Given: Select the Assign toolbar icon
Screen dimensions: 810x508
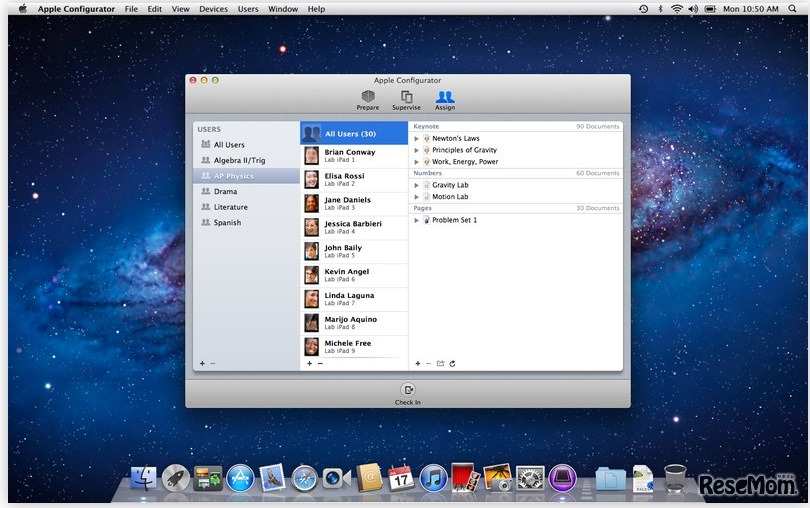Looking at the screenshot, I should (x=445, y=100).
